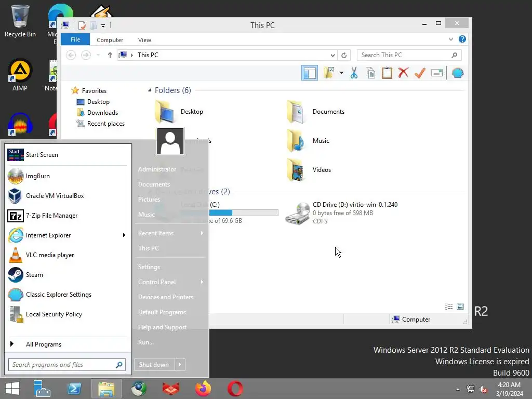Expand All Programs list
The image size is (532, 399).
[x=67, y=344]
